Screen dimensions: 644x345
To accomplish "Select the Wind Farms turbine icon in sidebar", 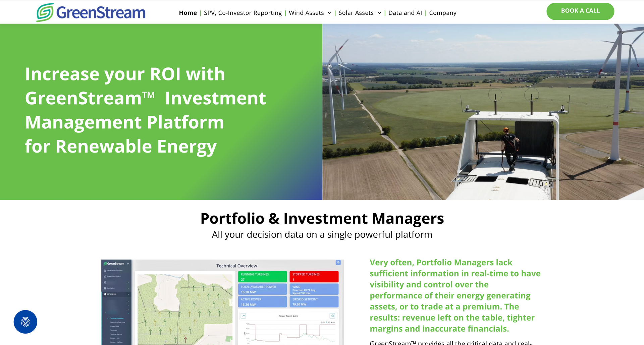I will (105, 294).
